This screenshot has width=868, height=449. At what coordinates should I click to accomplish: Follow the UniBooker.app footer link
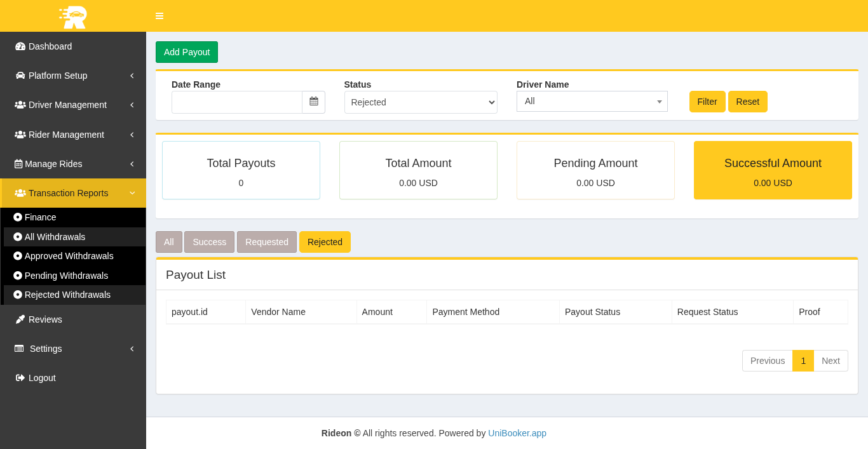pyautogui.click(x=517, y=433)
